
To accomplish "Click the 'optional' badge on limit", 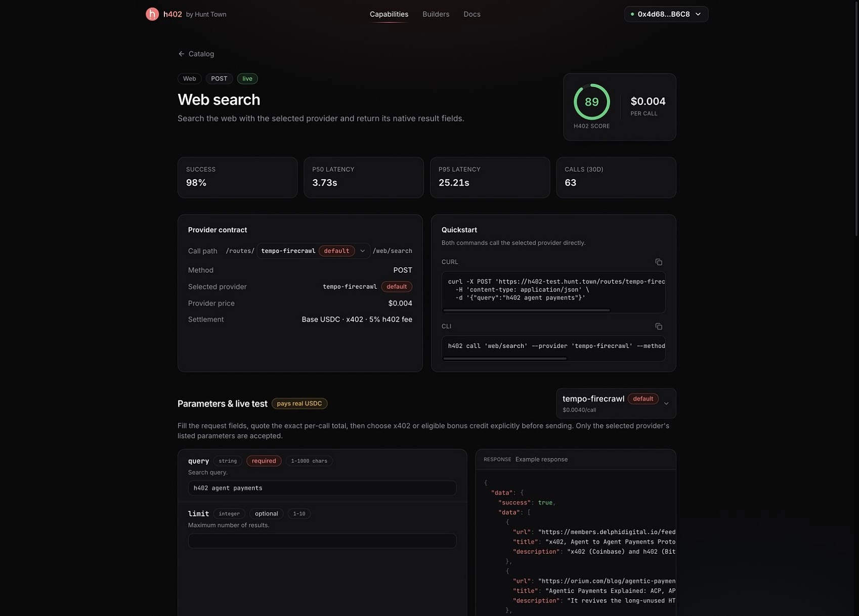I will click(x=266, y=514).
